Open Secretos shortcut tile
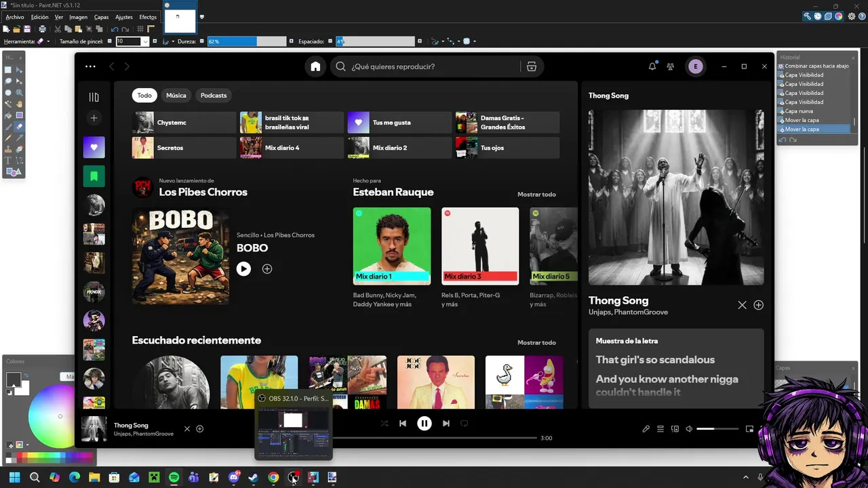Image resolution: width=868 pixels, height=488 pixels. (x=184, y=148)
